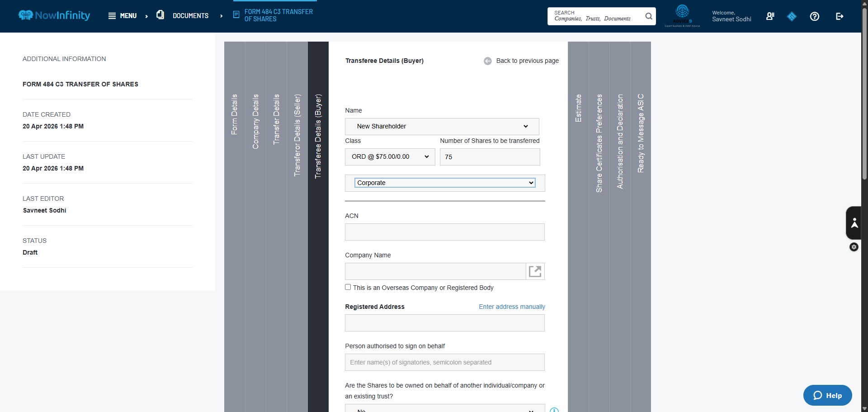
Task: Open the Name dropdown showing New Shareholder
Action: coord(442,127)
